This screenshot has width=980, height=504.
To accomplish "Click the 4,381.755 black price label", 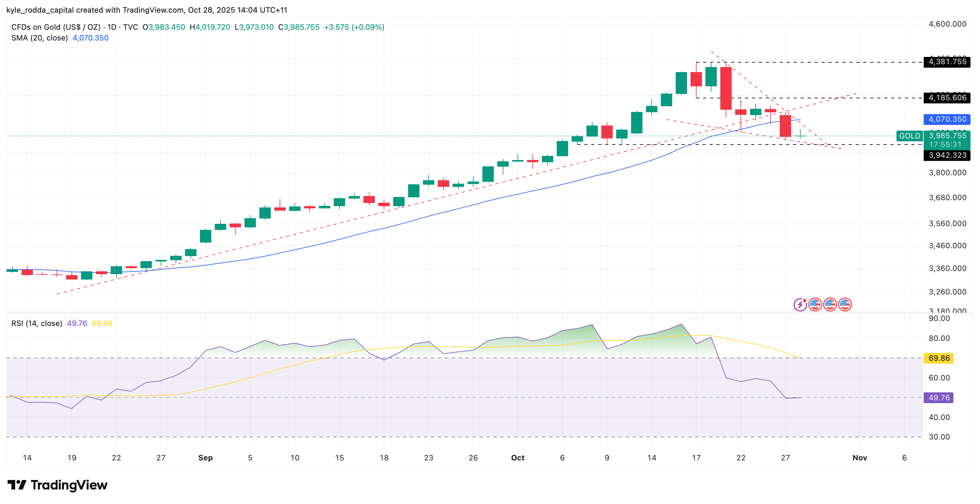I will point(947,62).
